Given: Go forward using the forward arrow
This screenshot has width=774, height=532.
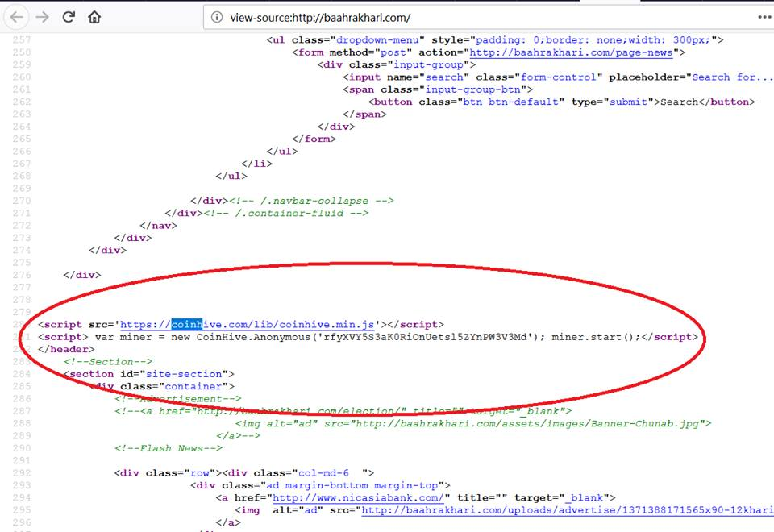Looking at the screenshot, I should click(x=43, y=17).
